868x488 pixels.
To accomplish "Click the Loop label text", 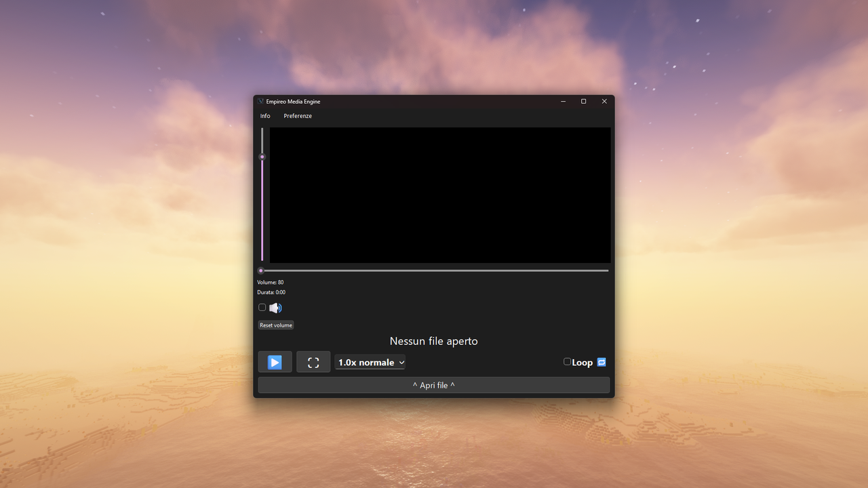I will click(582, 363).
